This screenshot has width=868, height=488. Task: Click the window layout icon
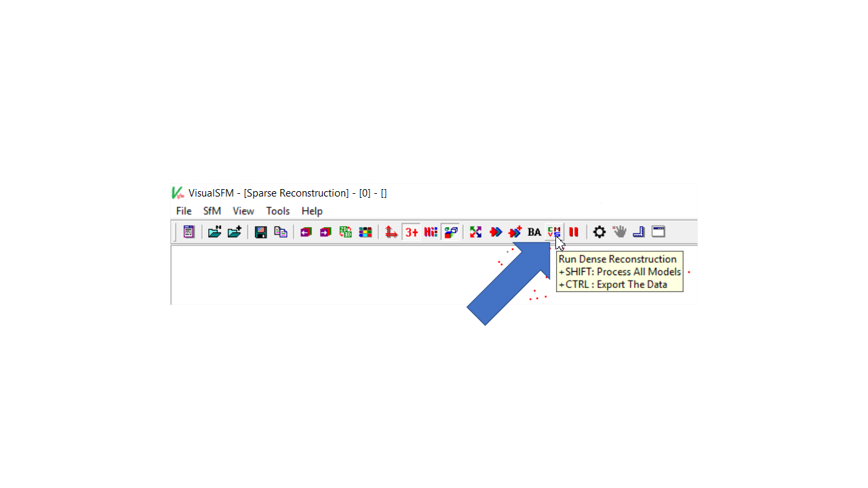(x=658, y=232)
